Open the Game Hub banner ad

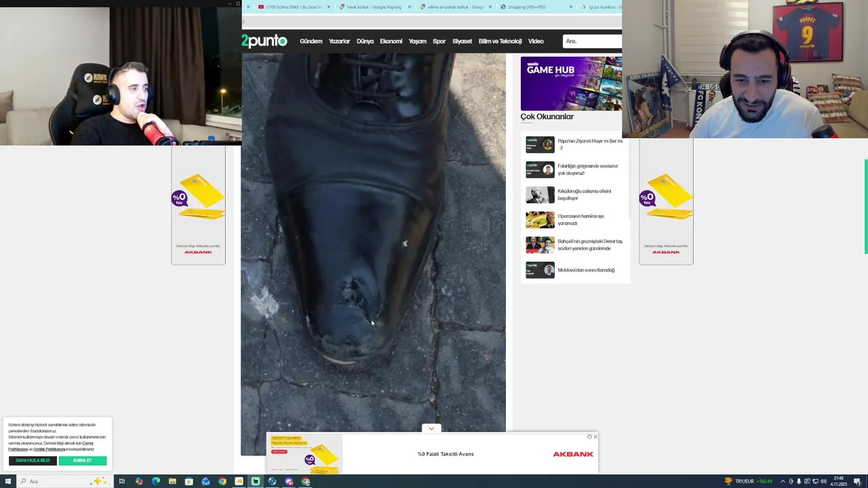[571, 83]
